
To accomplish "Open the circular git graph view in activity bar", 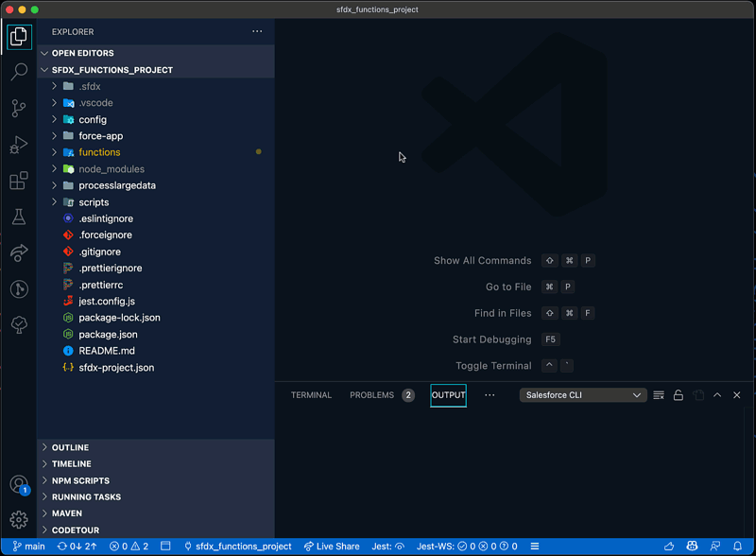I will tap(19, 289).
